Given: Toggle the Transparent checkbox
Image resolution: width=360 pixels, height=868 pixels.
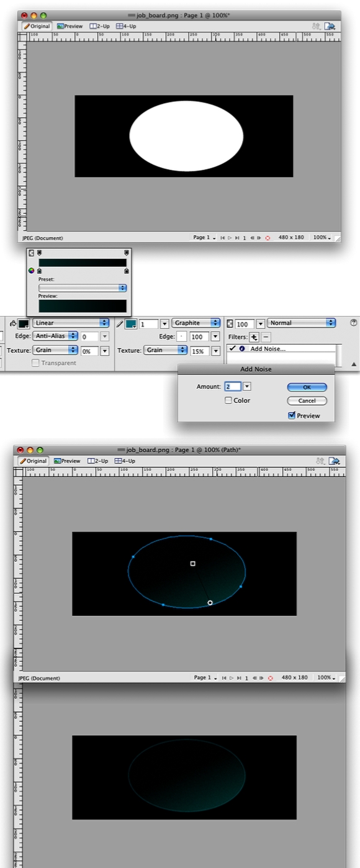Looking at the screenshot, I should (35, 363).
